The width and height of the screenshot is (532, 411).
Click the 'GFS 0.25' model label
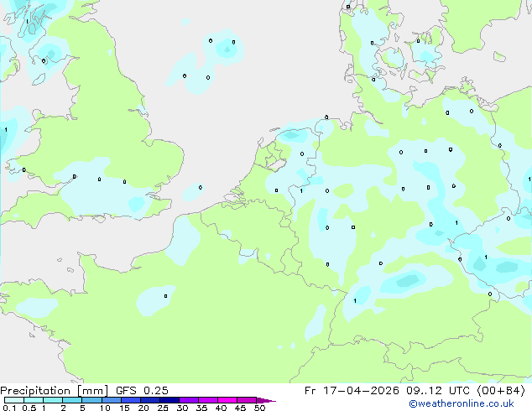click(x=142, y=391)
